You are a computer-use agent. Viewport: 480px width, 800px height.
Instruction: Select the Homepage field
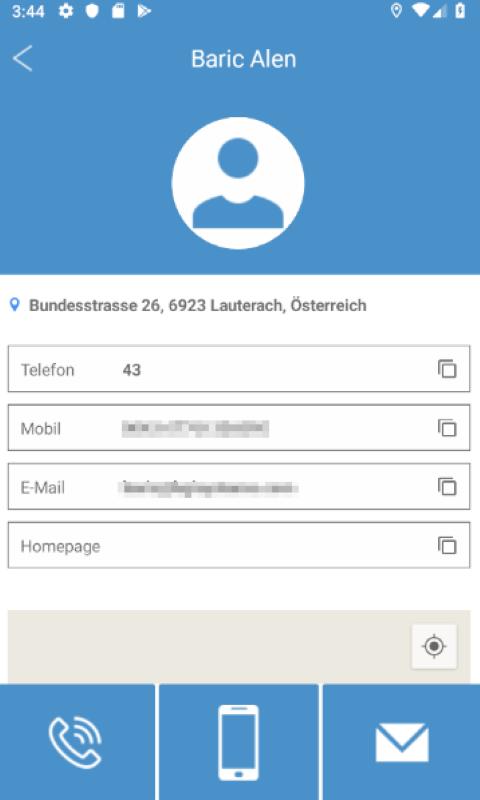(x=239, y=545)
